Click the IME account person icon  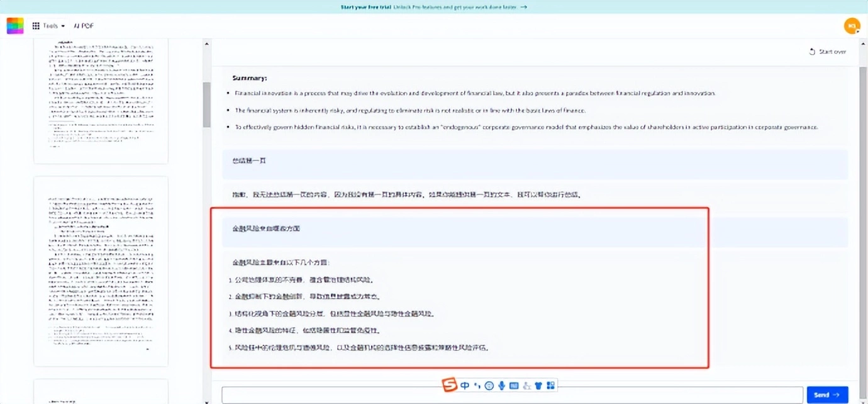[x=526, y=386]
